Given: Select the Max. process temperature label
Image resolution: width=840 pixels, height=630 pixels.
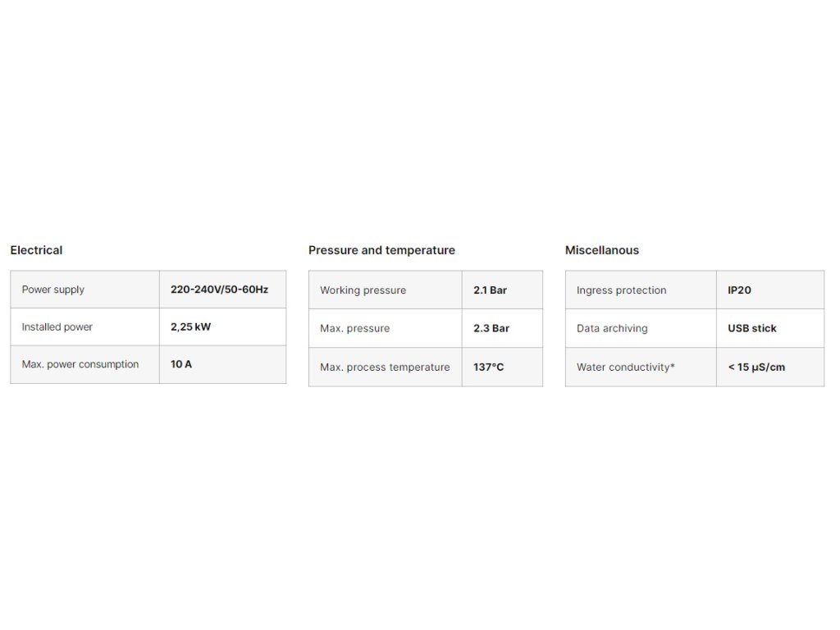Looking at the screenshot, I should point(385,367).
